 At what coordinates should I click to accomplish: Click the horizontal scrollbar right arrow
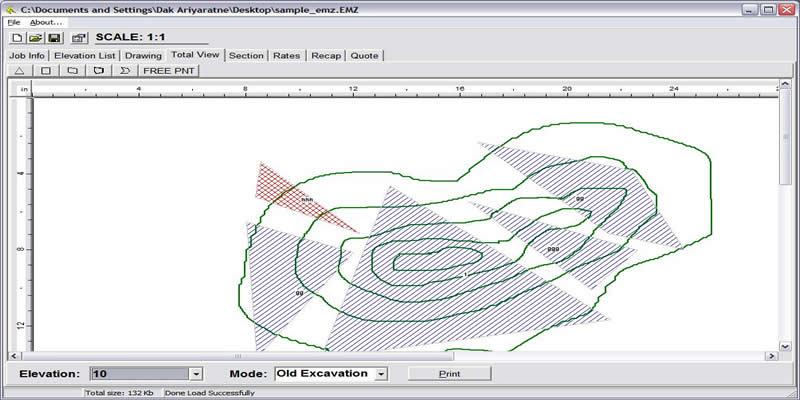click(x=769, y=356)
